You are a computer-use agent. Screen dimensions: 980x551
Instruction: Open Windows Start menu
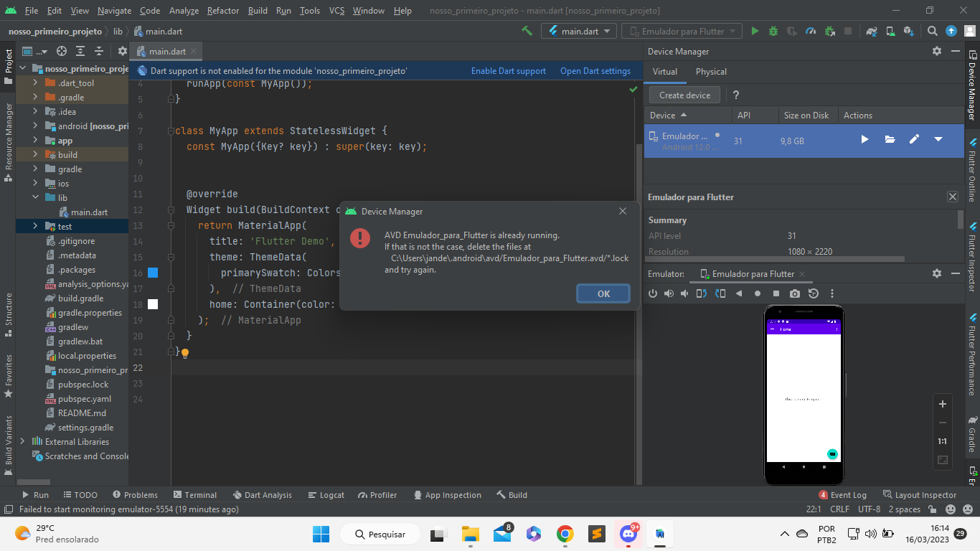(x=321, y=534)
